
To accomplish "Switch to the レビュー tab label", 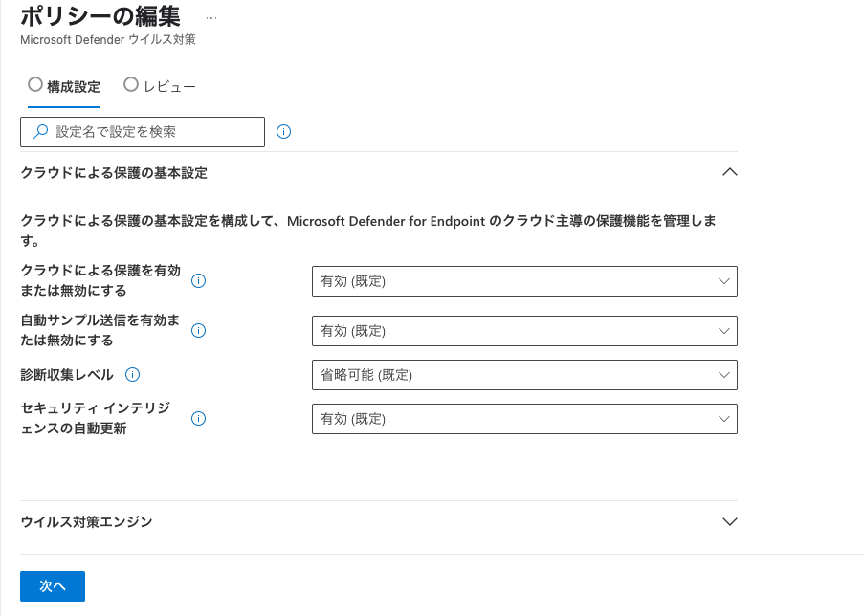I will tap(169, 87).
